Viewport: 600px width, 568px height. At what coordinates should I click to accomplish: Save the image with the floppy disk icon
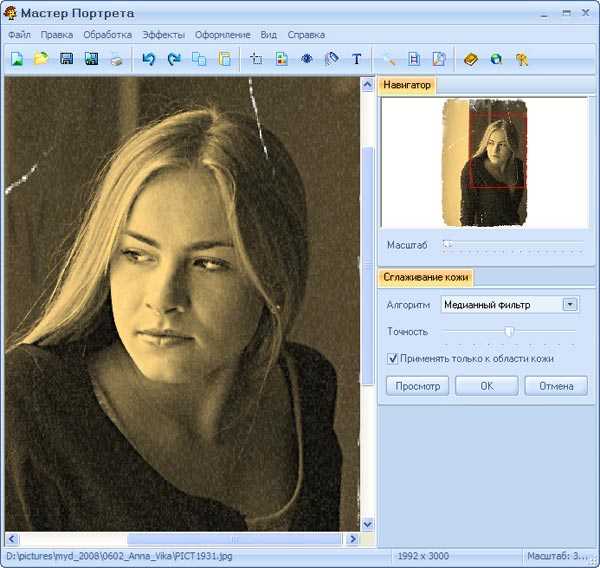tap(67, 59)
